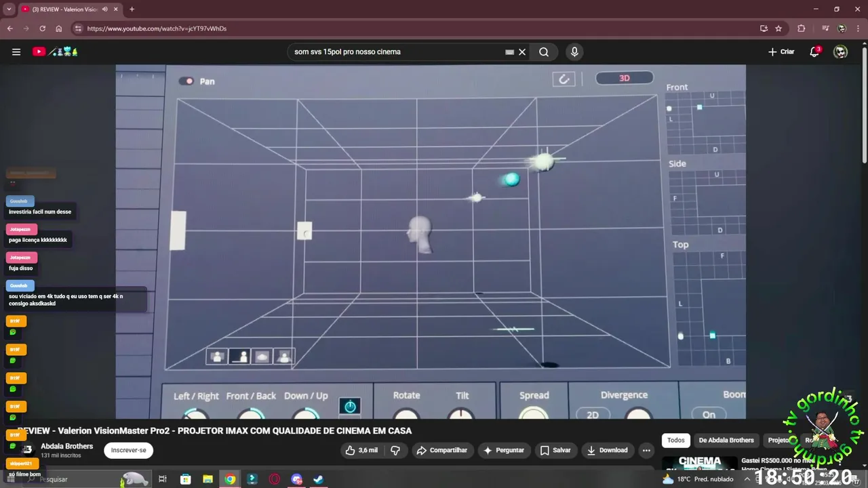The image size is (868, 488).
Task: Click the reset arrow icon near 3D
Action: pyautogui.click(x=564, y=79)
